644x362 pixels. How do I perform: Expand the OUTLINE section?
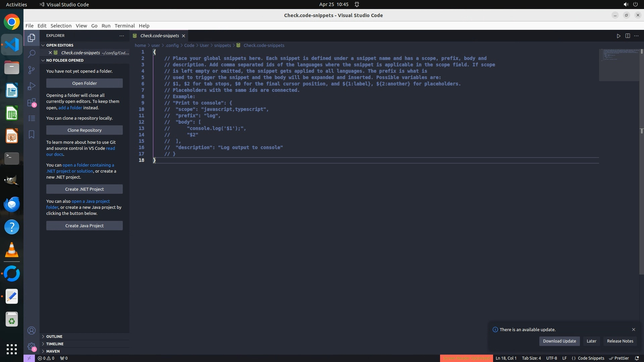coord(54,337)
